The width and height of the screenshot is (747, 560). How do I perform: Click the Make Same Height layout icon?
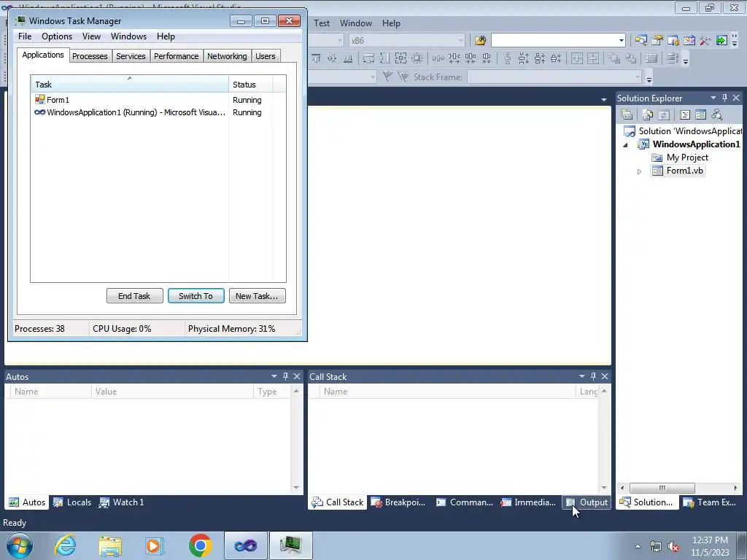[384, 58]
